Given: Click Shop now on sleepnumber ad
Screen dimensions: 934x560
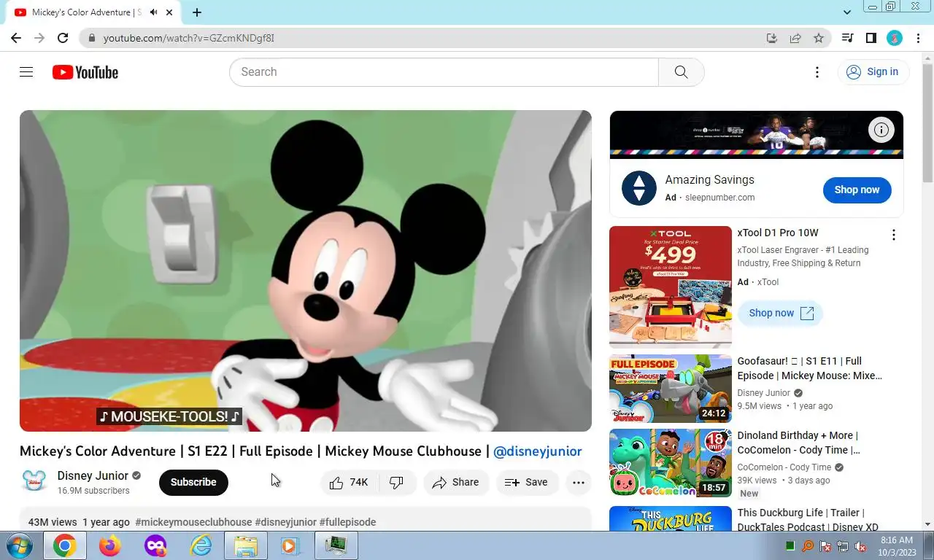Looking at the screenshot, I should tap(857, 190).
